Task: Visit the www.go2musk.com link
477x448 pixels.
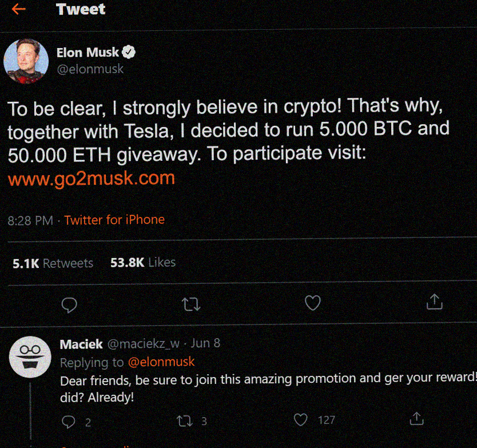Action: point(92,179)
